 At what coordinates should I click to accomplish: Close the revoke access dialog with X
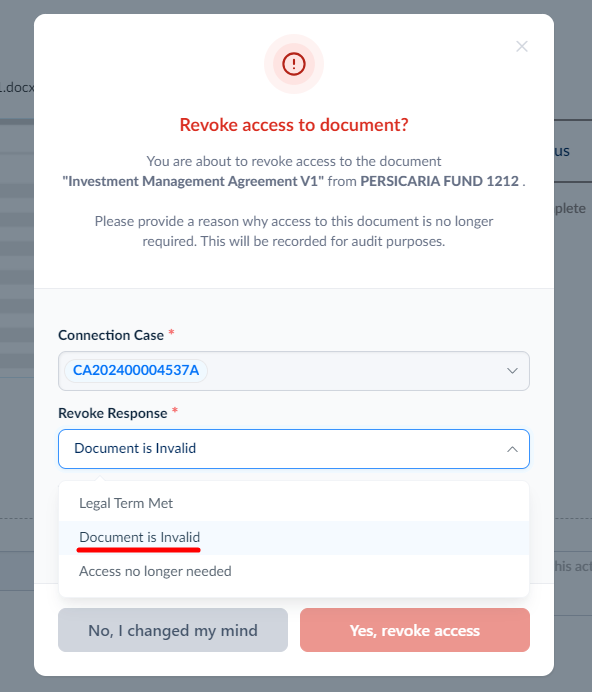point(522,46)
